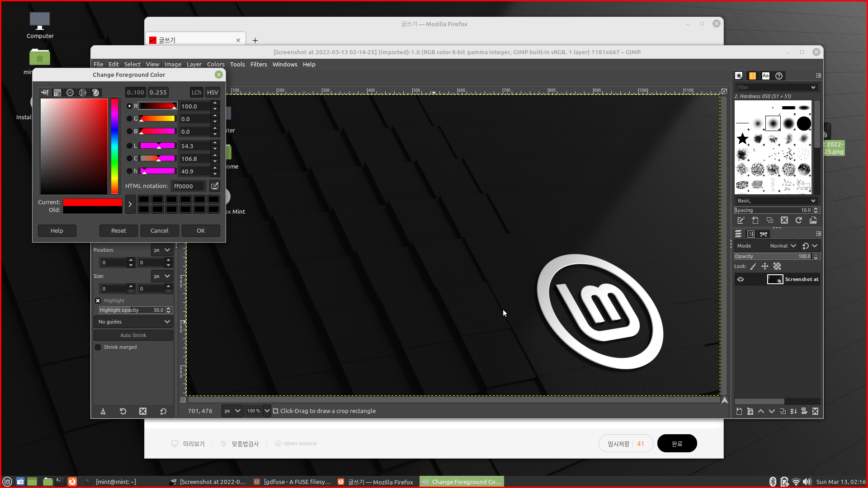Image resolution: width=868 pixels, height=488 pixels.
Task: Click the Auto Shrink button
Action: pos(133,335)
